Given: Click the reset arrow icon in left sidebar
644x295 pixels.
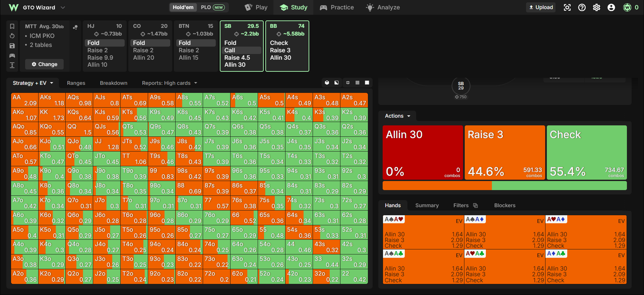Looking at the screenshot, I should tap(12, 36).
